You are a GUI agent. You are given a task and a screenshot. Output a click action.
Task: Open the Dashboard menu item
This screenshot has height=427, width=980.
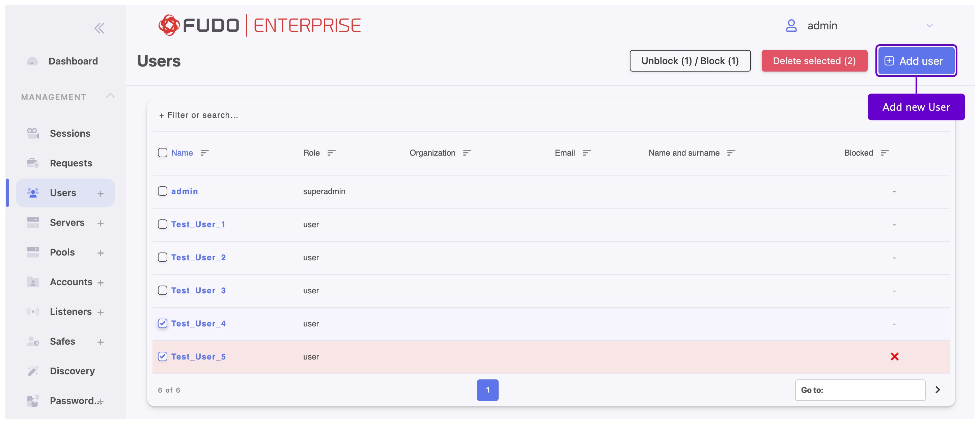pos(73,61)
